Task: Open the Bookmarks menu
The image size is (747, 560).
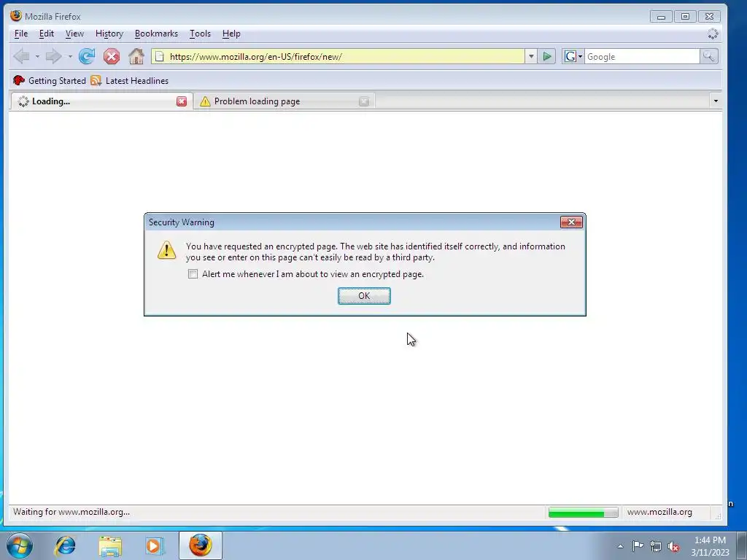Action: coord(156,34)
